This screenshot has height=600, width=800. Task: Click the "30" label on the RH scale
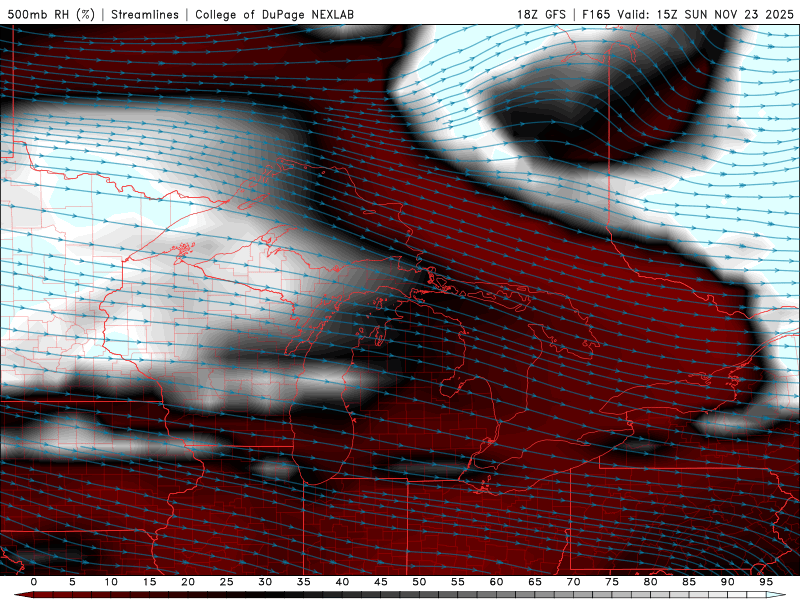[x=265, y=582]
